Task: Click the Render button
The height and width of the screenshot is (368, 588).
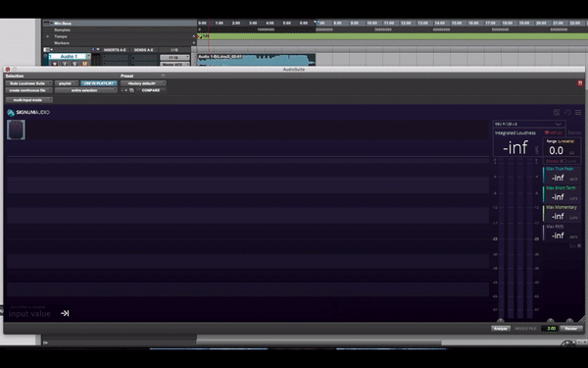Action: 571,329
